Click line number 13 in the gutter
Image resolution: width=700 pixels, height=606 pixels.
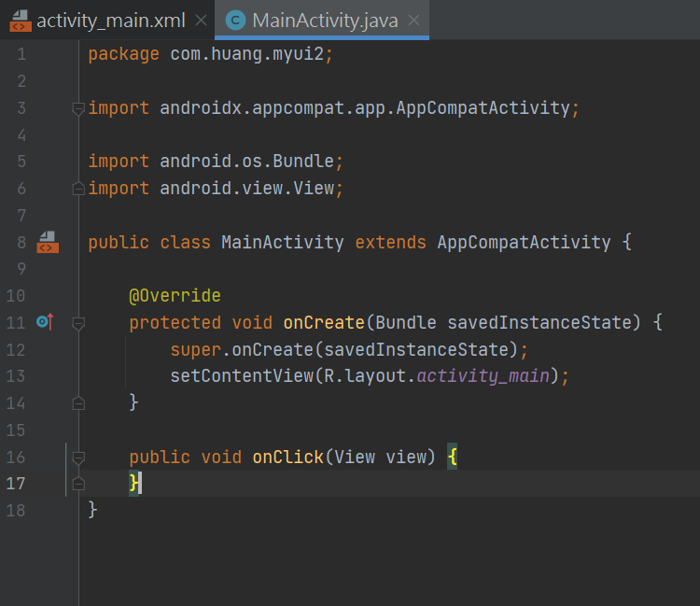pos(16,376)
